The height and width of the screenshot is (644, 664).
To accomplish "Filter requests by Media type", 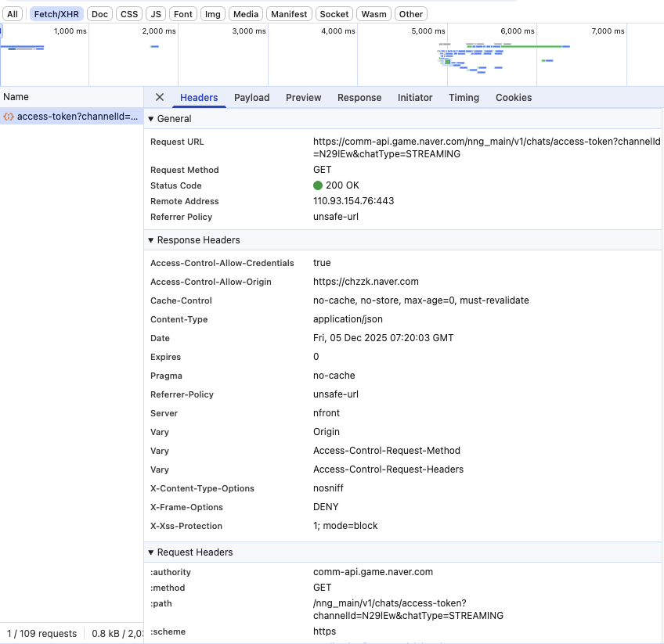I will [x=246, y=14].
